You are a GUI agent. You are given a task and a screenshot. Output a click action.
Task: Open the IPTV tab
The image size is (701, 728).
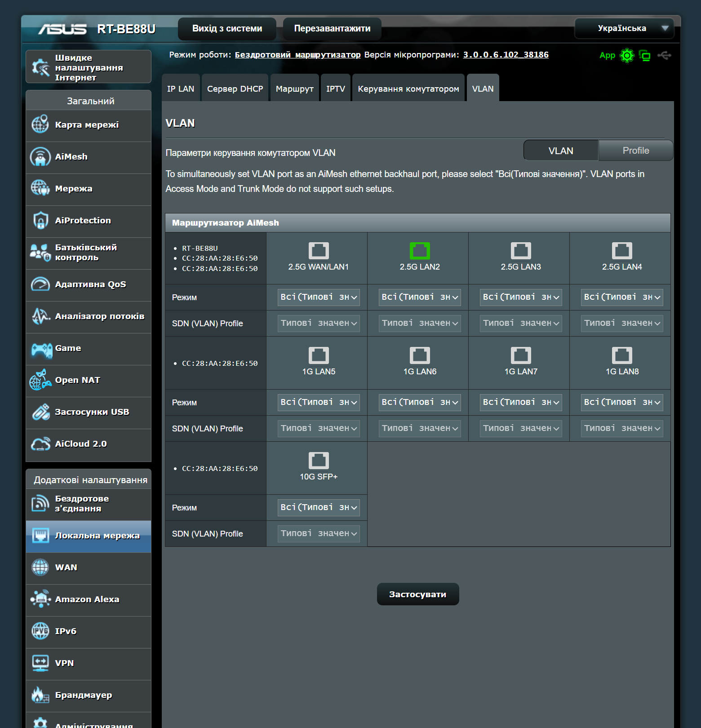click(336, 88)
